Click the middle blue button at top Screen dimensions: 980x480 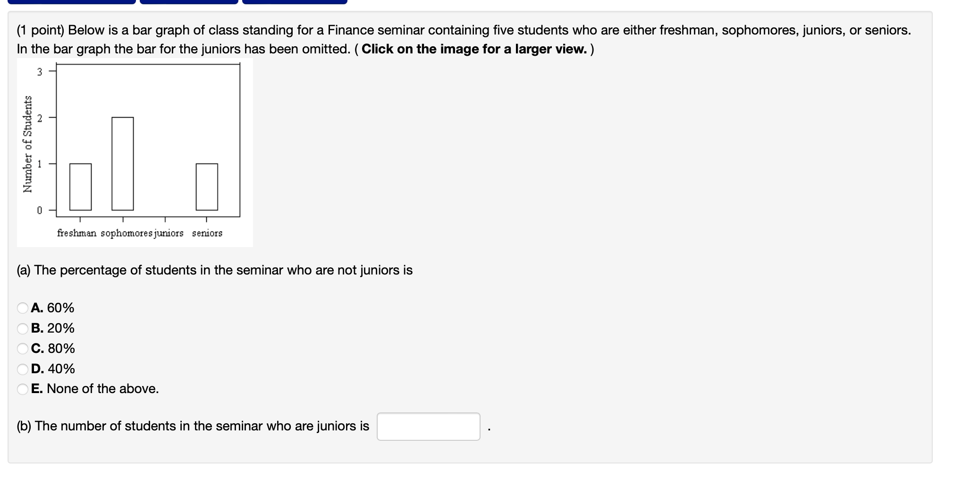(189, 2)
